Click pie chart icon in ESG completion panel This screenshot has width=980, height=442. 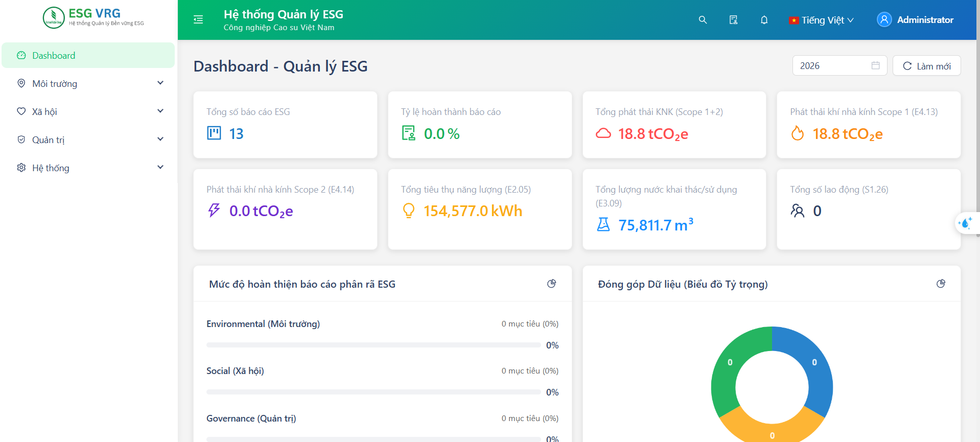(551, 284)
